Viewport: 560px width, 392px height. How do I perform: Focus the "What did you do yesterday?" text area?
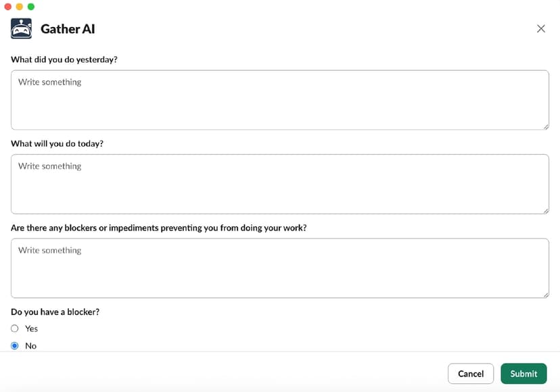(x=280, y=100)
